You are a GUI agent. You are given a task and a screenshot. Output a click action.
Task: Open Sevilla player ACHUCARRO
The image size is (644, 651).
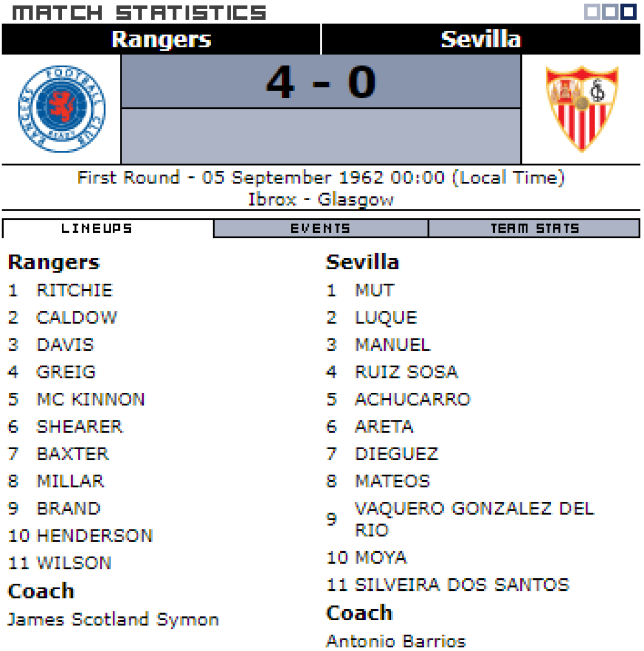[x=412, y=399]
